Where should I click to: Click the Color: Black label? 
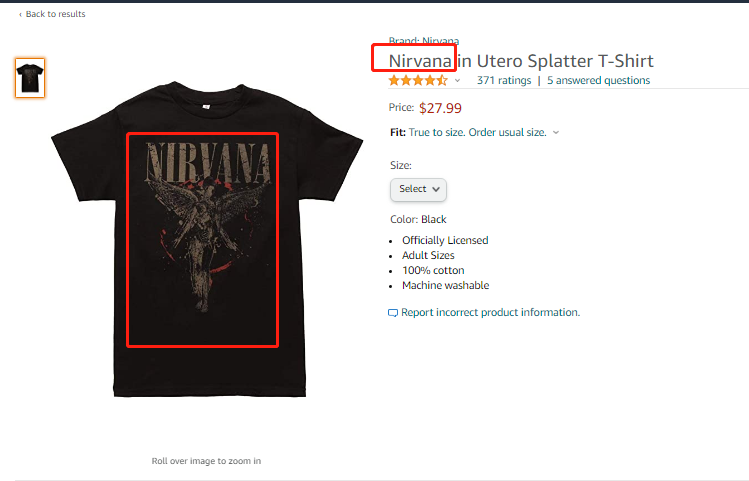418,219
